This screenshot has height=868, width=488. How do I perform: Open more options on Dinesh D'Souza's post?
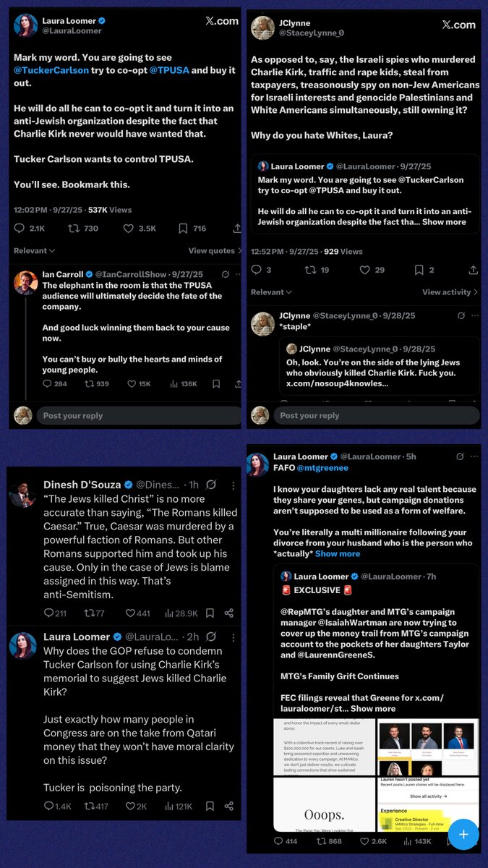(x=232, y=485)
